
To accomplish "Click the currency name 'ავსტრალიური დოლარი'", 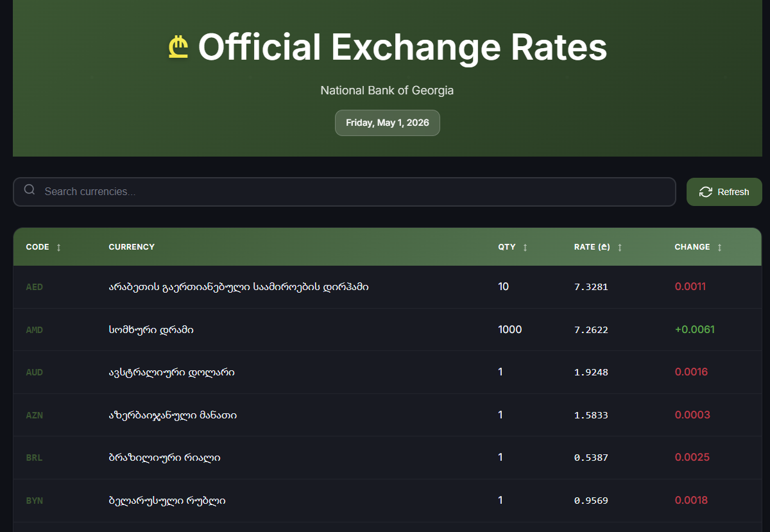I will tap(172, 372).
